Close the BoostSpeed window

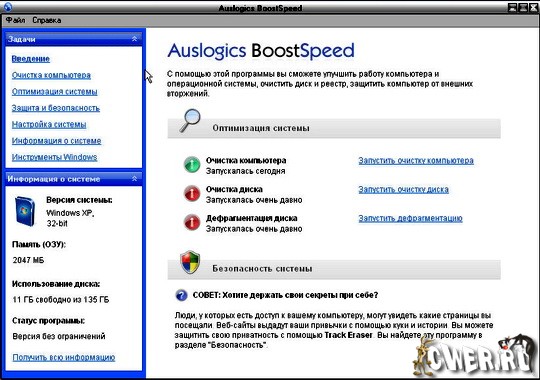[534, 7]
